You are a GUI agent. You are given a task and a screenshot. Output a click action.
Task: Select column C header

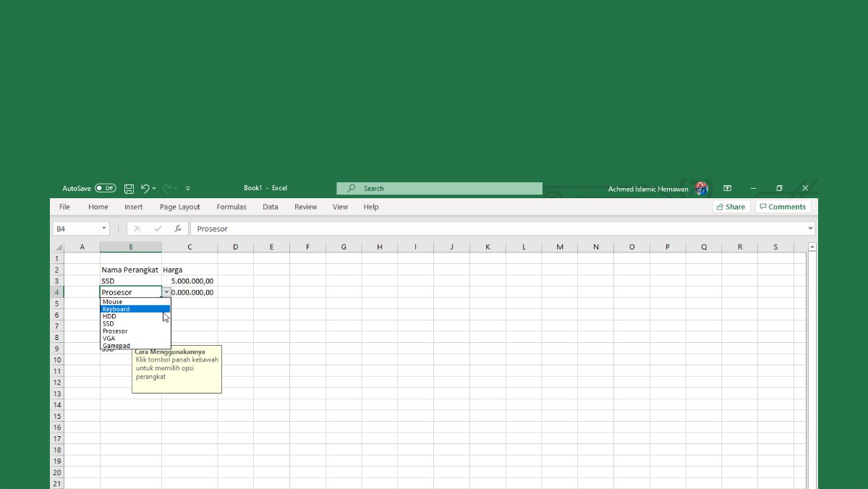[x=190, y=247]
